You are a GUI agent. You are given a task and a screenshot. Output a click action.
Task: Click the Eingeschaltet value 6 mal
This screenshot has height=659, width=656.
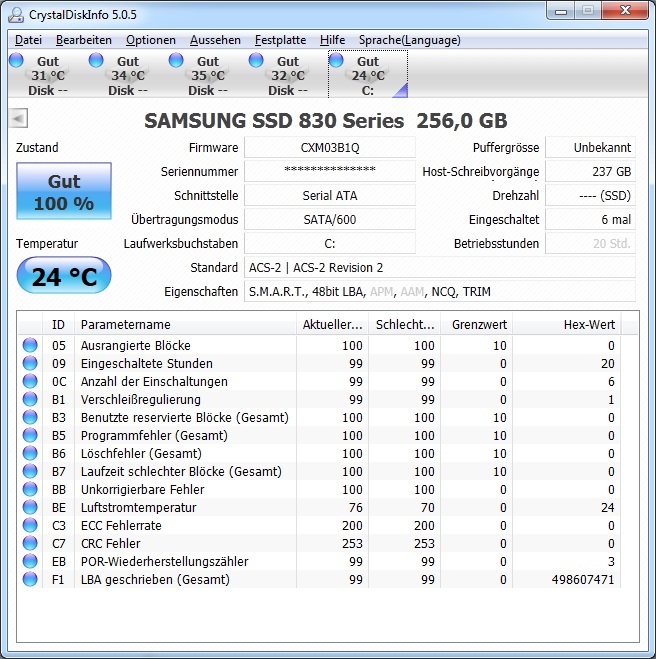590,219
